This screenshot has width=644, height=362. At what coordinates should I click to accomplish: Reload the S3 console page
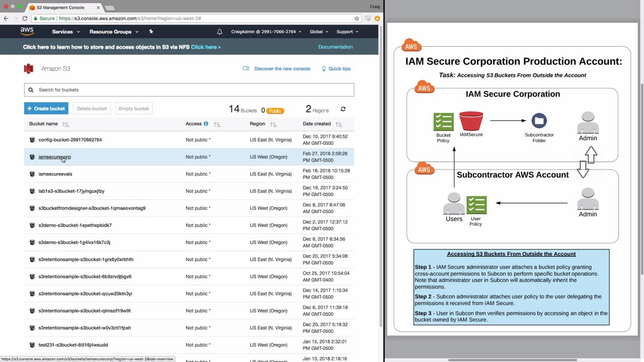(x=25, y=19)
